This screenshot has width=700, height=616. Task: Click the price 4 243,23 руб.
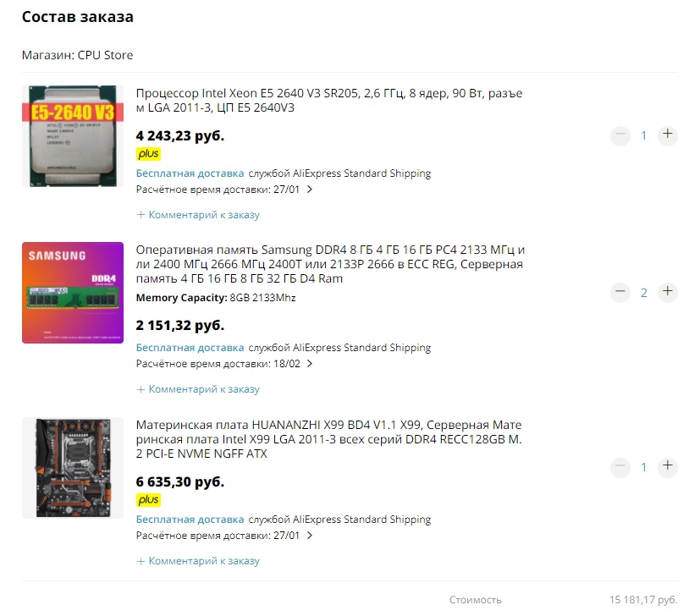[x=180, y=135]
